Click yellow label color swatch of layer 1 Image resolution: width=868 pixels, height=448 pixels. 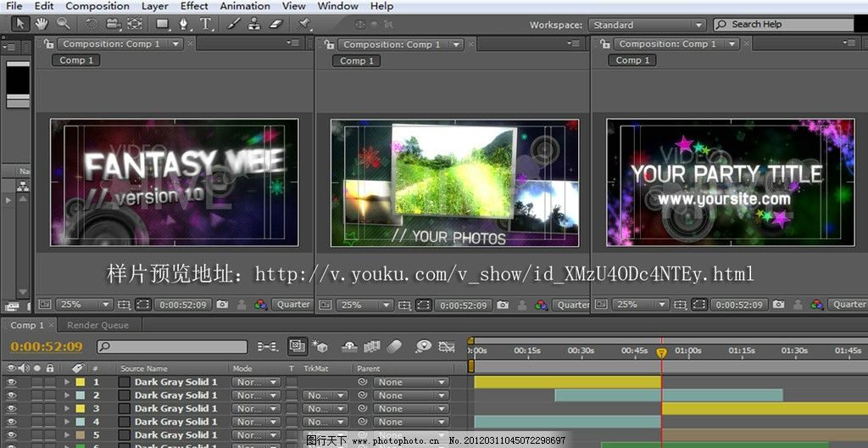coord(81,383)
